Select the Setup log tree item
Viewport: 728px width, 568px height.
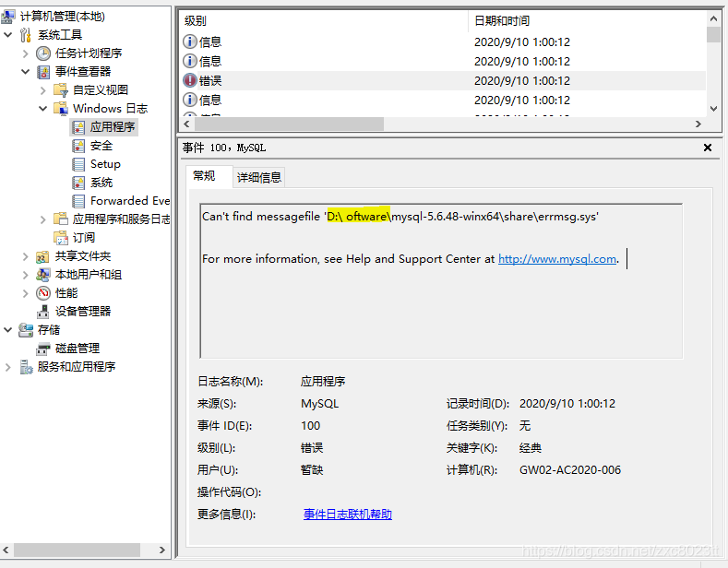pos(105,164)
